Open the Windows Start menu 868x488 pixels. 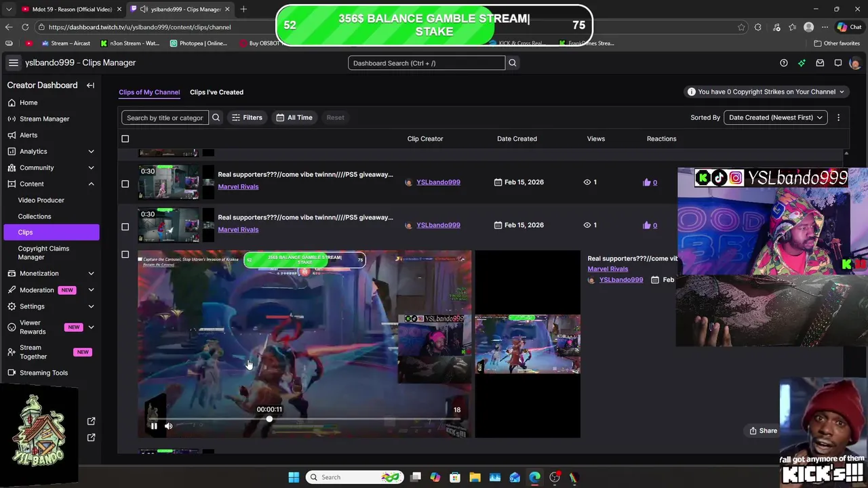pos(294,477)
